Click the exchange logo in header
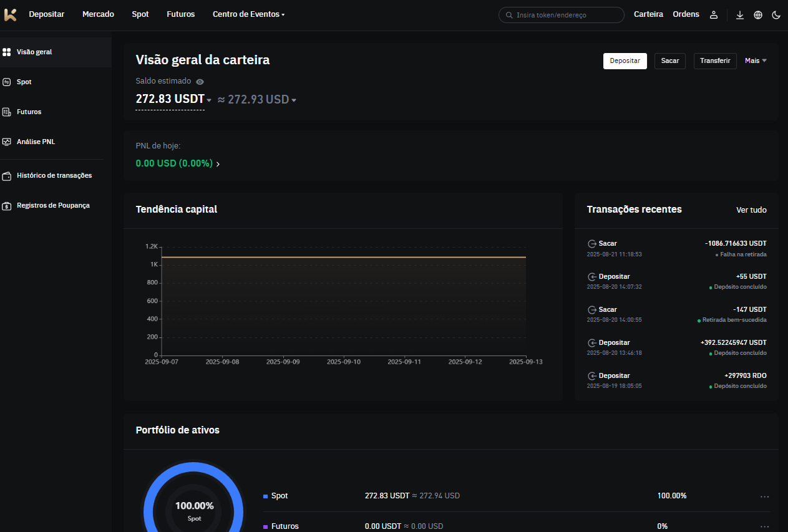 [x=10, y=14]
